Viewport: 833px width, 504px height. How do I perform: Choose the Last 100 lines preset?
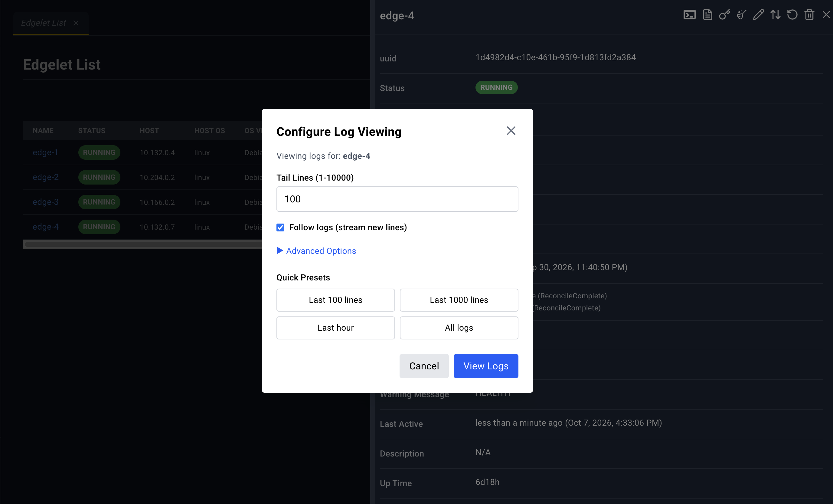click(335, 300)
